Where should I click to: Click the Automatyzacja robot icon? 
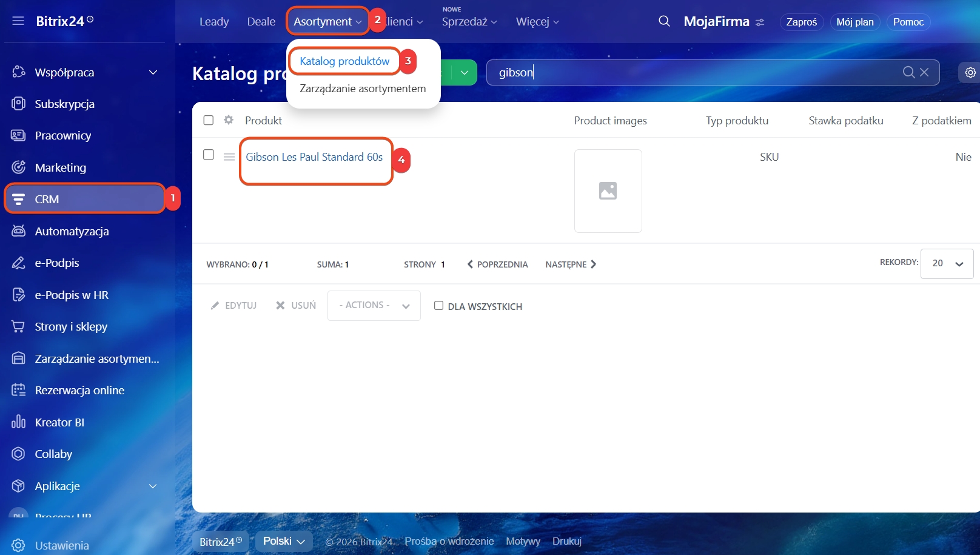click(19, 231)
